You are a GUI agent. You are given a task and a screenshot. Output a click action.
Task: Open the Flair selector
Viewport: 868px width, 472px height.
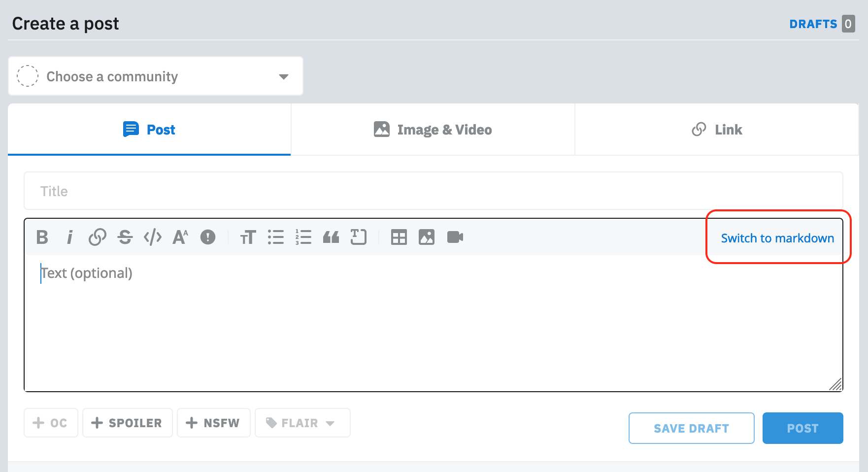(x=302, y=423)
